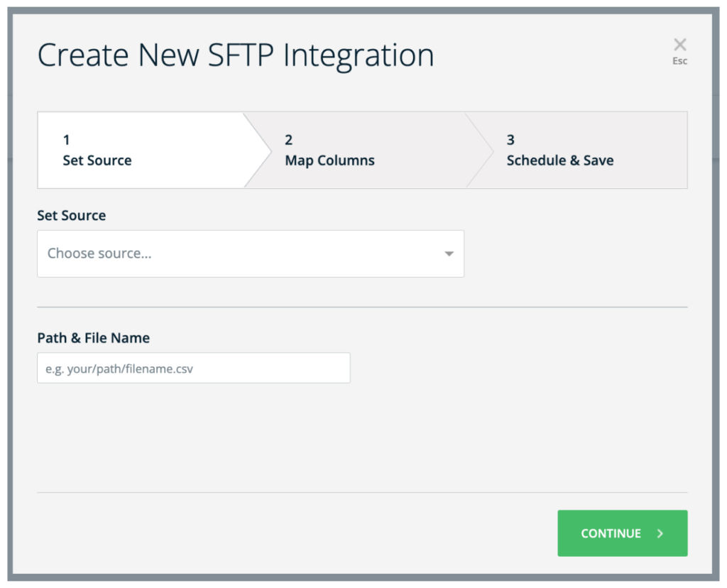Click the Path & File Name field label
The height and width of the screenshot is (588, 727).
pos(93,338)
